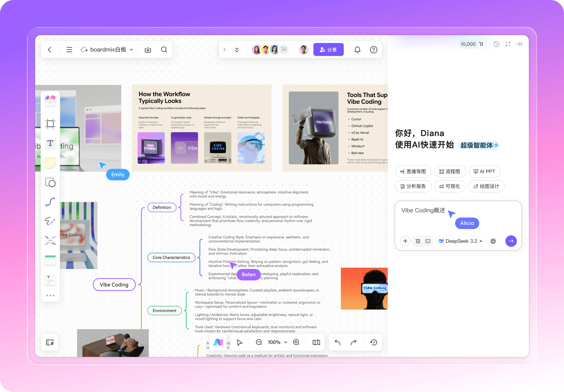Zoom in with the plus magnifier control
Viewport: 564px width, 392px height.
(296, 342)
